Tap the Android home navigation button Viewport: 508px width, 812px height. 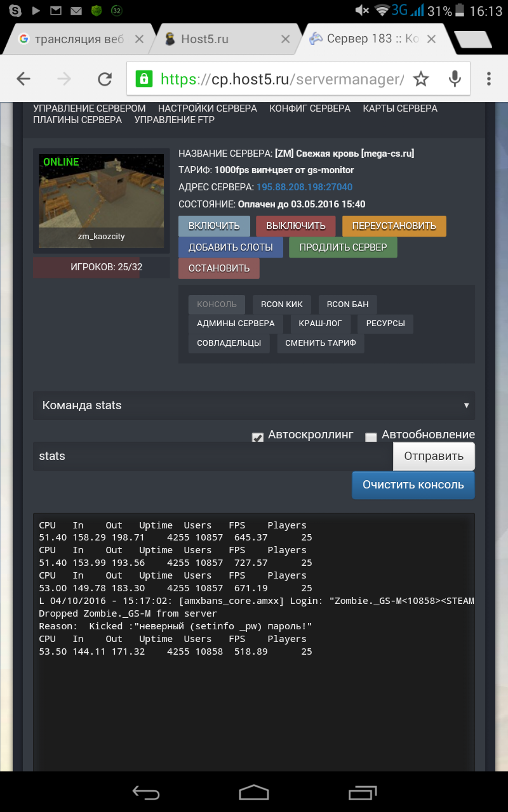254,792
